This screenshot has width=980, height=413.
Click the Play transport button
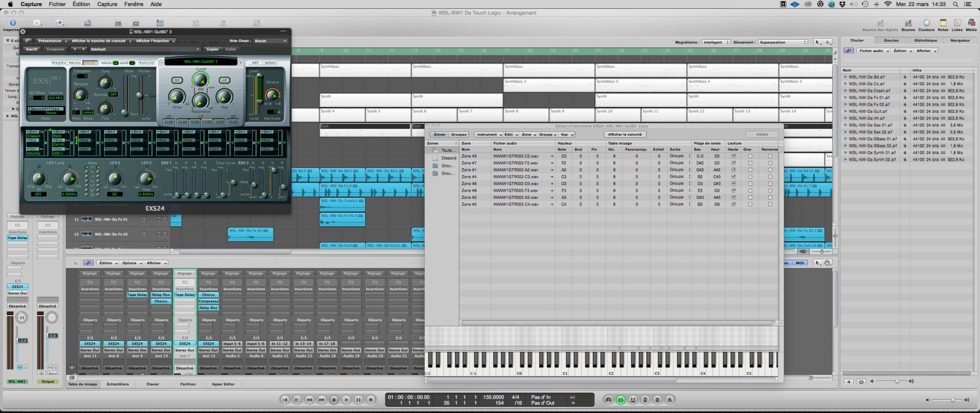coord(347,400)
